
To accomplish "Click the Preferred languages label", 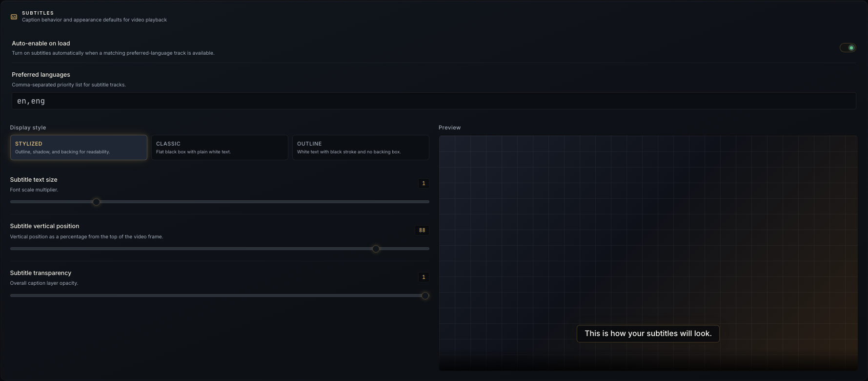I will [x=41, y=75].
